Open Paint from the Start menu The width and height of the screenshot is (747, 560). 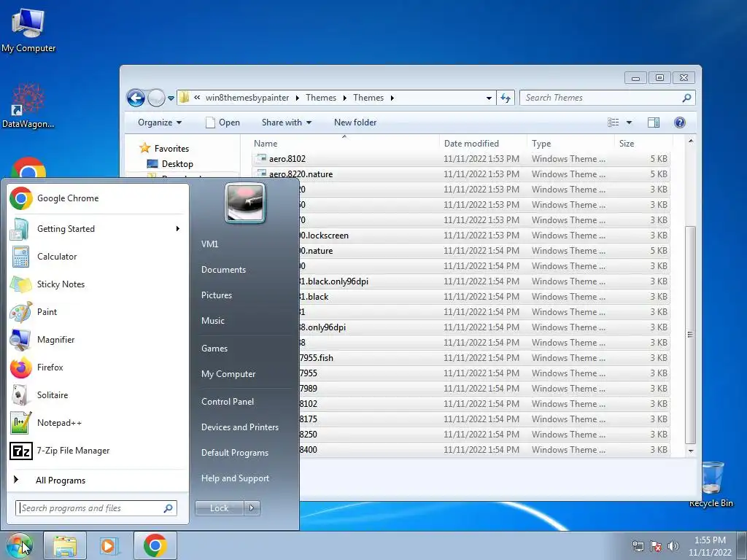point(98,311)
